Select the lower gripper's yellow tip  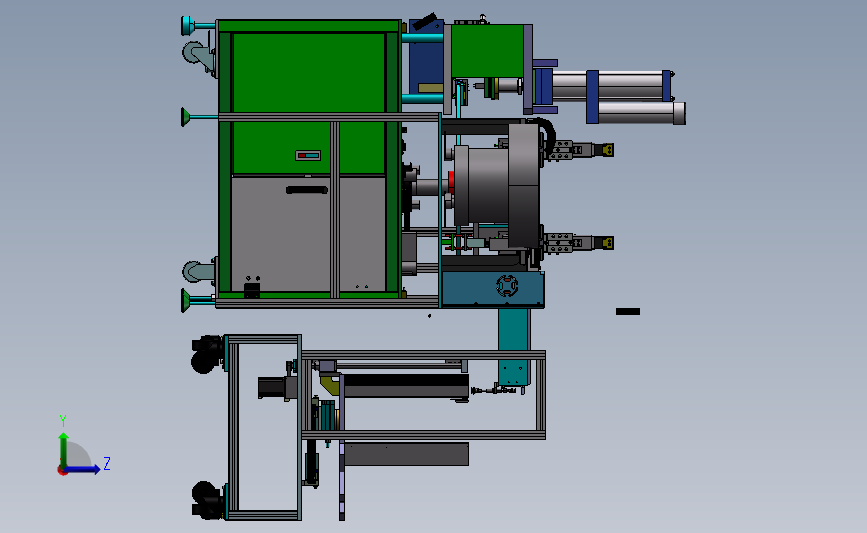[x=608, y=243]
